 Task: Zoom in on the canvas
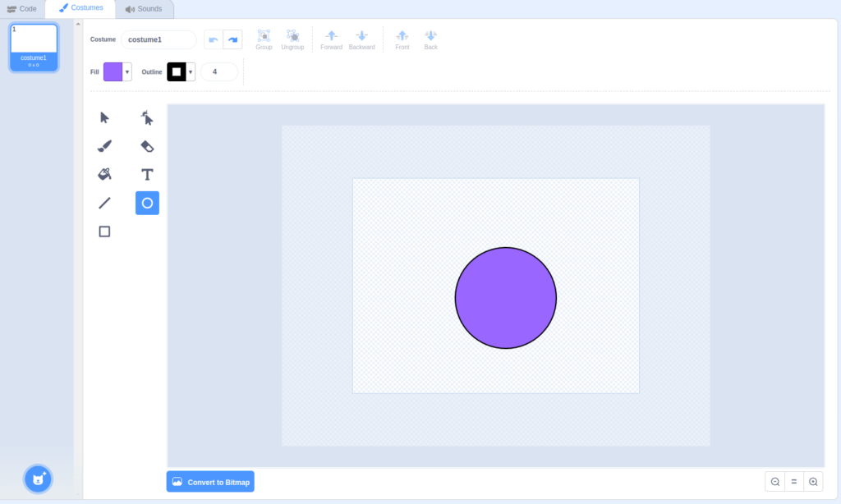click(813, 482)
